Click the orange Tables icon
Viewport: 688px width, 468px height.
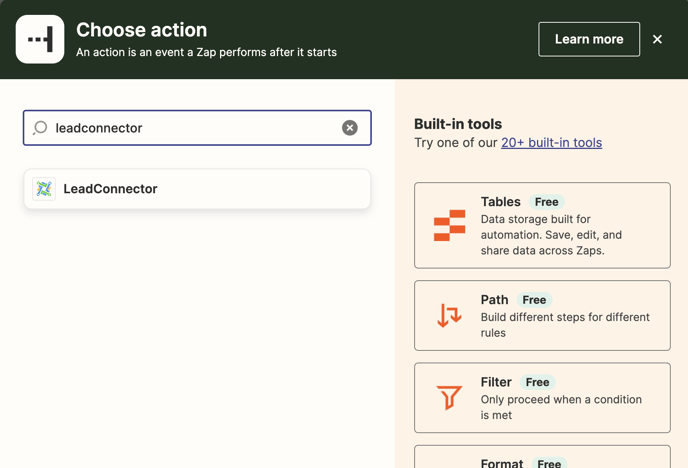pyautogui.click(x=449, y=226)
